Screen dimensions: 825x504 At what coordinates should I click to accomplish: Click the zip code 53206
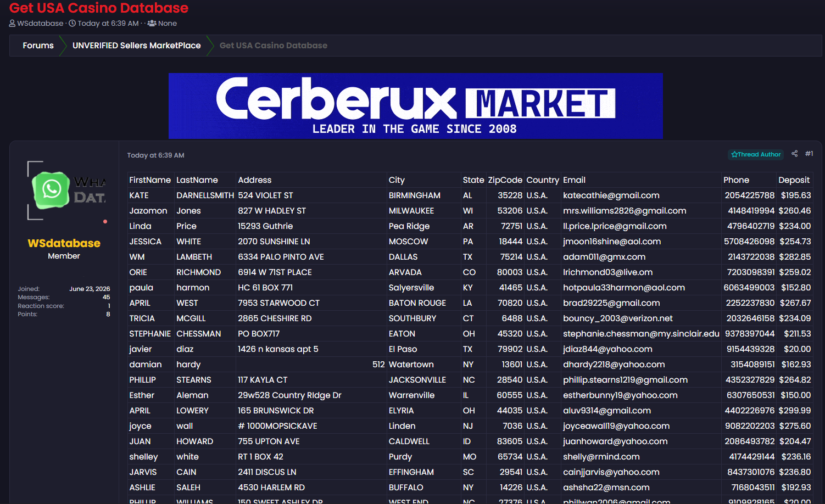[x=510, y=211]
